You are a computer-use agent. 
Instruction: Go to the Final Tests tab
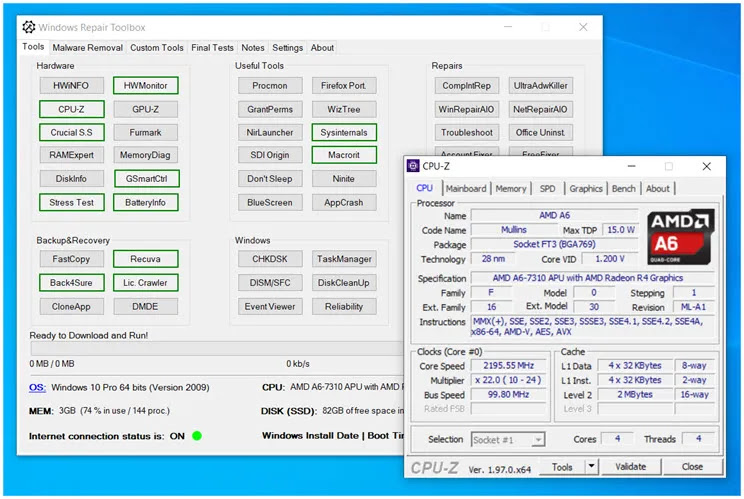(212, 47)
